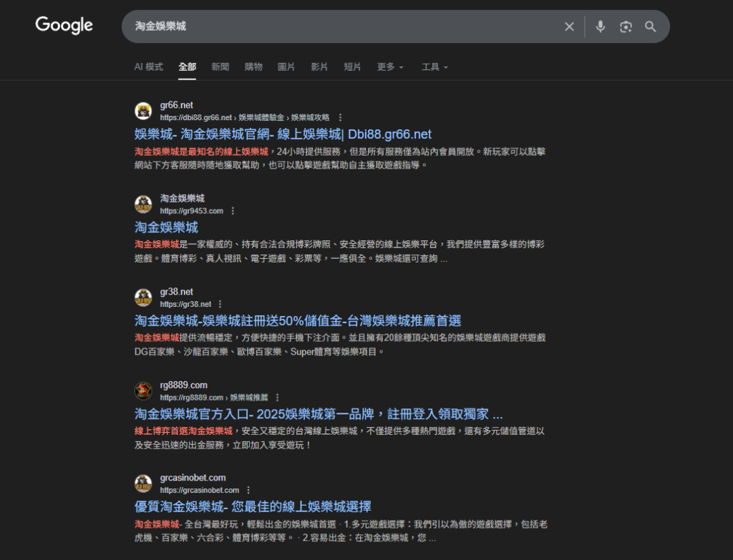Open result 淘金娛樂城官方入口- 2025
The height and width of the screenshot is (560, 733).
pyautogui.click(x=319, y=414)
